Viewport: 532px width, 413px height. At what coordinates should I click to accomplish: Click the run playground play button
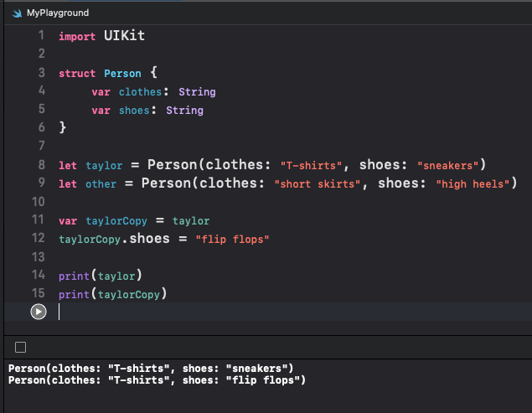point(39,312)
